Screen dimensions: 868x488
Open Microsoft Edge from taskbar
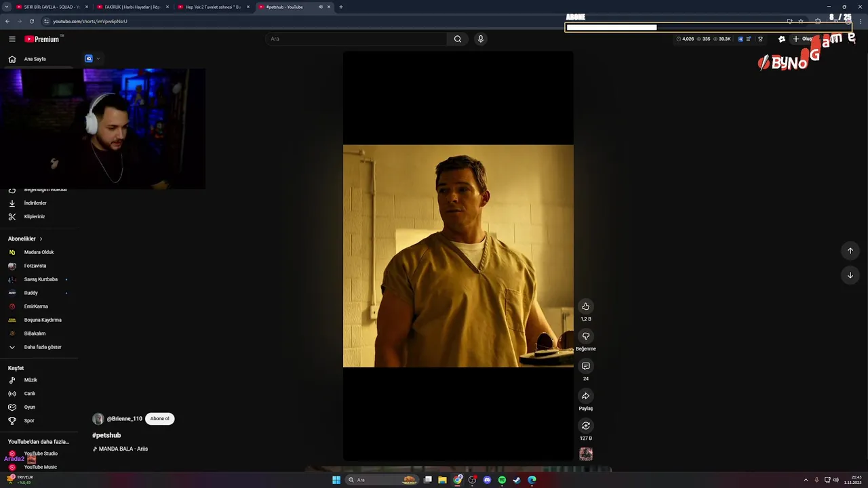(532, 480)
